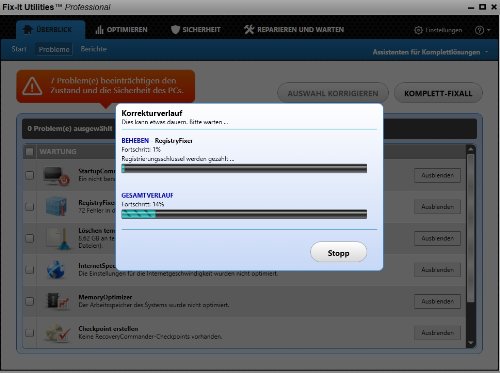Hide the StartupCommander problem with Ausblenden
The width and height of the screenshot is (500, 373).
[x=437, y=175]
